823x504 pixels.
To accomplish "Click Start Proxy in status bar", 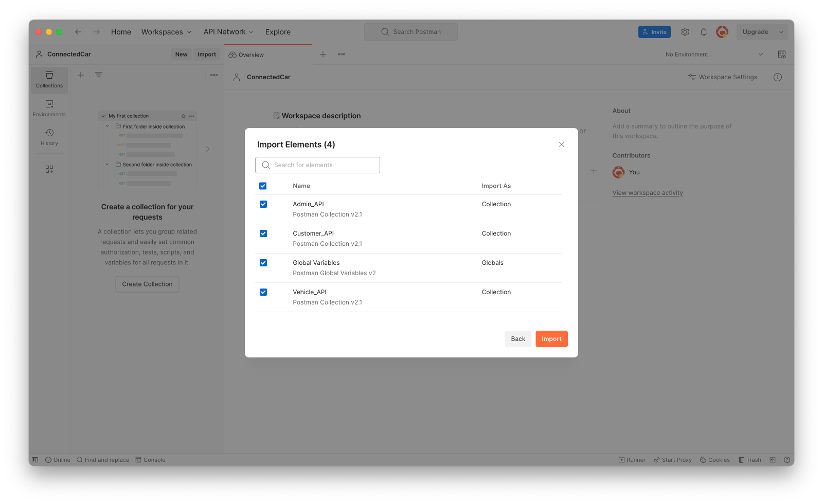I will (x=673, y=460).
